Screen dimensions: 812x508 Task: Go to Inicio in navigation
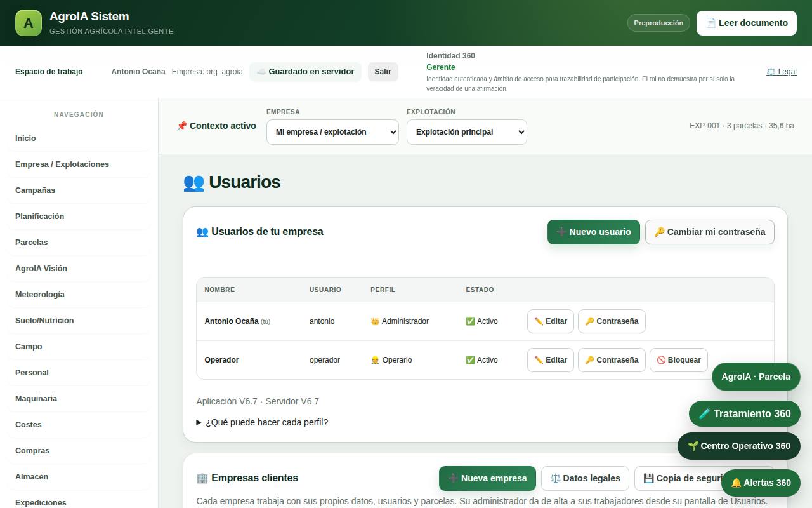79,138
